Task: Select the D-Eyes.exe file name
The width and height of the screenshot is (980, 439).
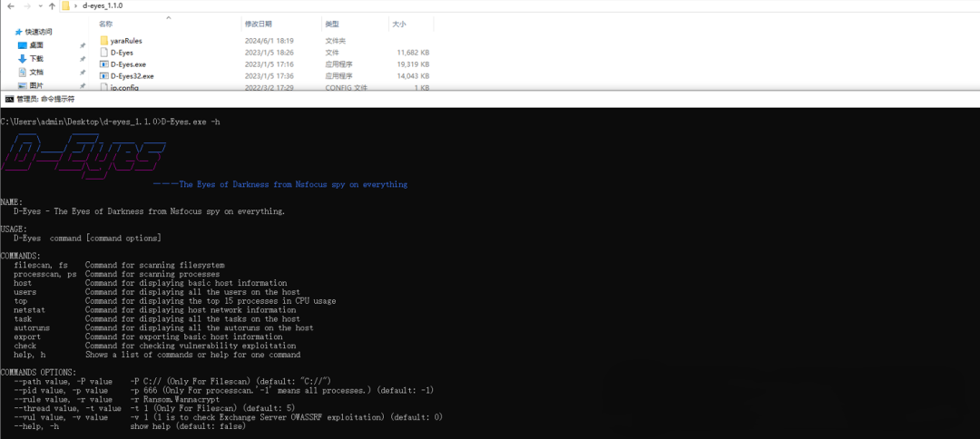Action: click(128, 64)
